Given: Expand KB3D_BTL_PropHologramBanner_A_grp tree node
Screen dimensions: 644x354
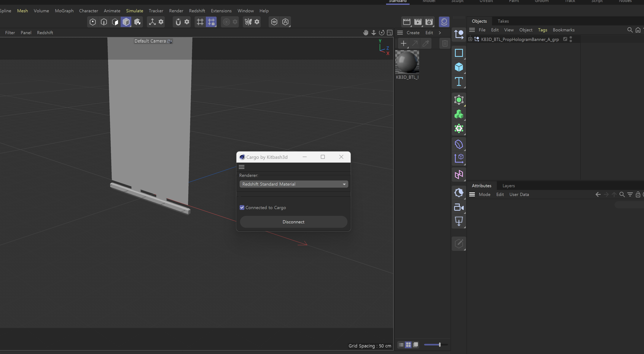Looking at the screenshot, I should click(470, 39).
